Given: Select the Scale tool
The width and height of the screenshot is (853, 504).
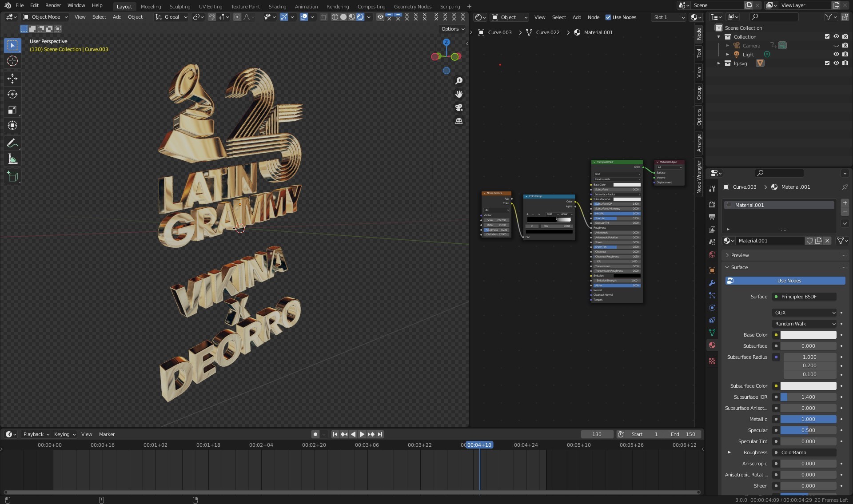Looking at the screenshot, I should coord(12,110).
